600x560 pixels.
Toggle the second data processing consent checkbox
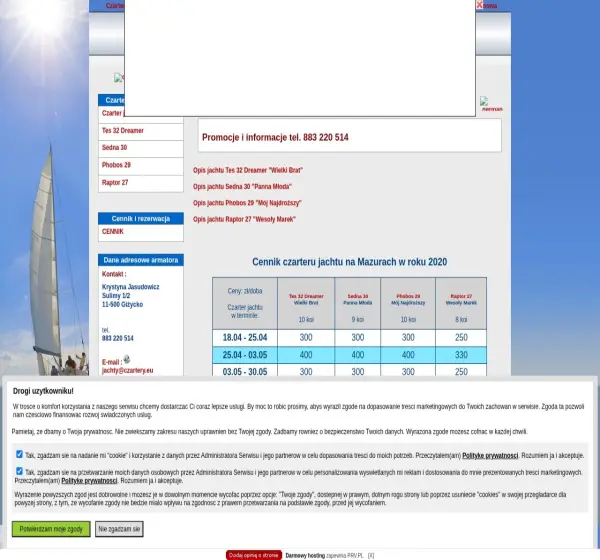pos(19,471)
